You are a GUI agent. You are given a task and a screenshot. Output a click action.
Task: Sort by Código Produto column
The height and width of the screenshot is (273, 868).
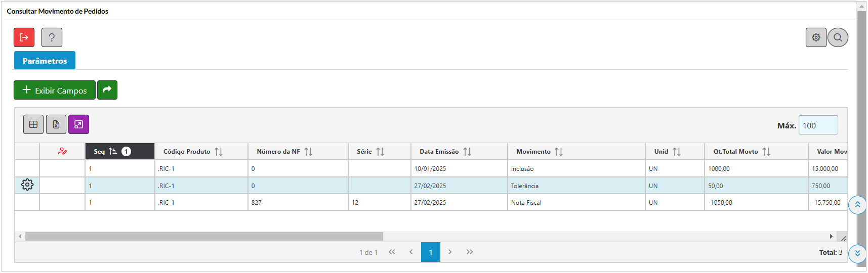click(x=219, y=152)
